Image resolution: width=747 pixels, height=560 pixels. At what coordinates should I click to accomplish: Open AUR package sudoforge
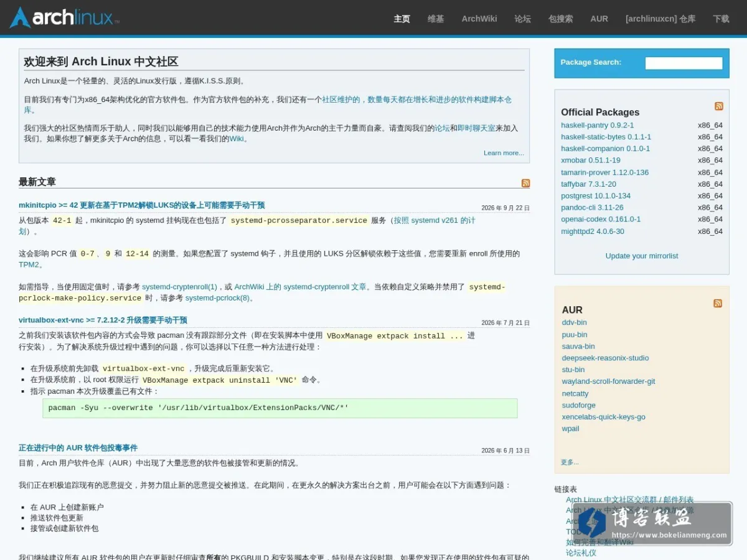coord(578,406)
